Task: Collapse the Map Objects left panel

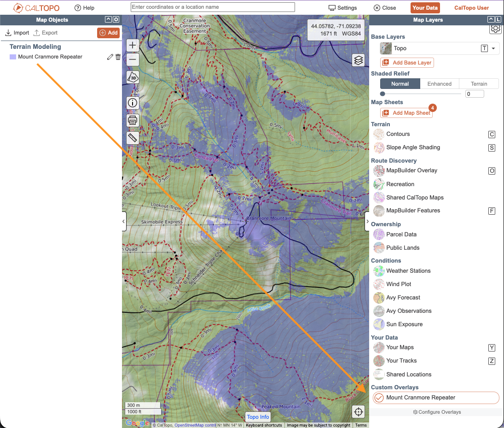Action: tap(123, 222)
